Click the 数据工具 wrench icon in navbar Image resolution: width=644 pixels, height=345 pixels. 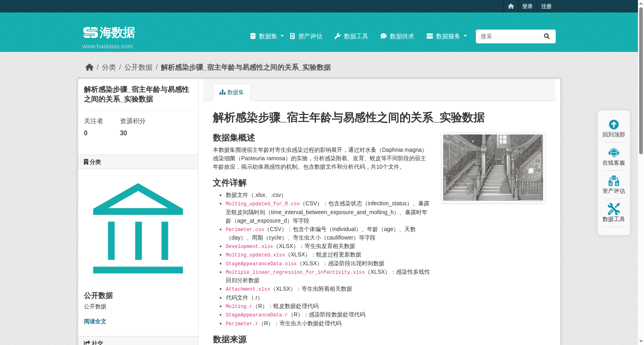(x=337, y=36)
